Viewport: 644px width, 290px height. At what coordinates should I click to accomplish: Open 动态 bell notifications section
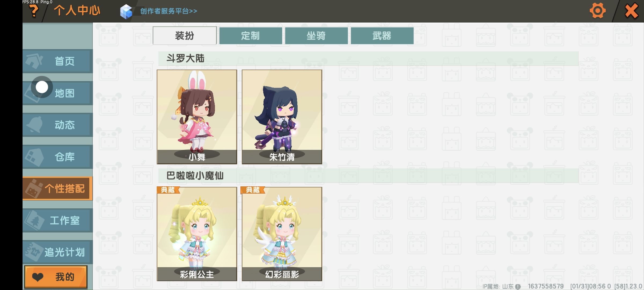pyautogui.click(x=58, y=125)
